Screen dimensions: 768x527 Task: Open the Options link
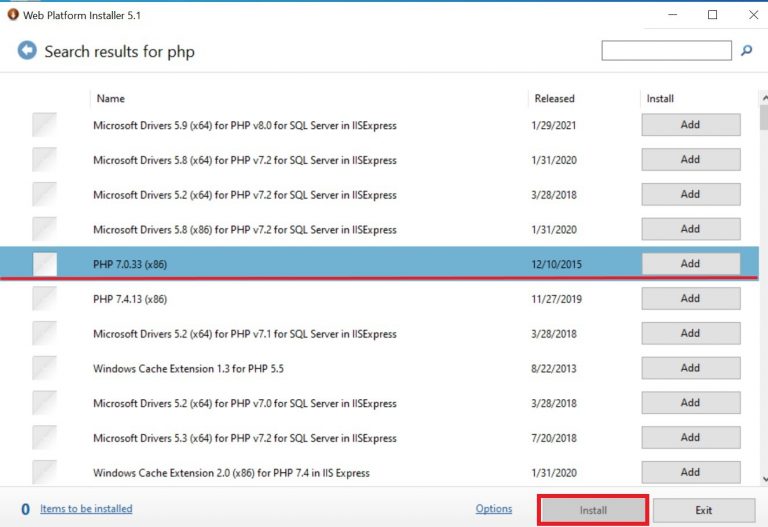pyautogui.click(x=494, y=509)
